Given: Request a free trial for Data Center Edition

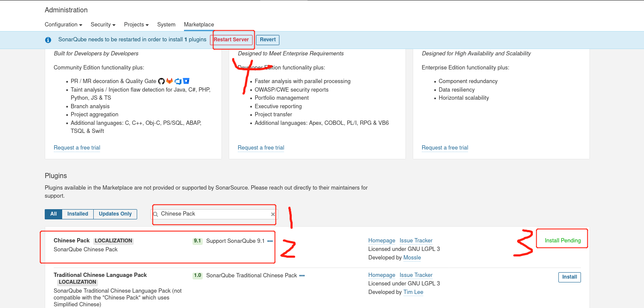Looking at the screenshot, I should click(x=445, y=148).
